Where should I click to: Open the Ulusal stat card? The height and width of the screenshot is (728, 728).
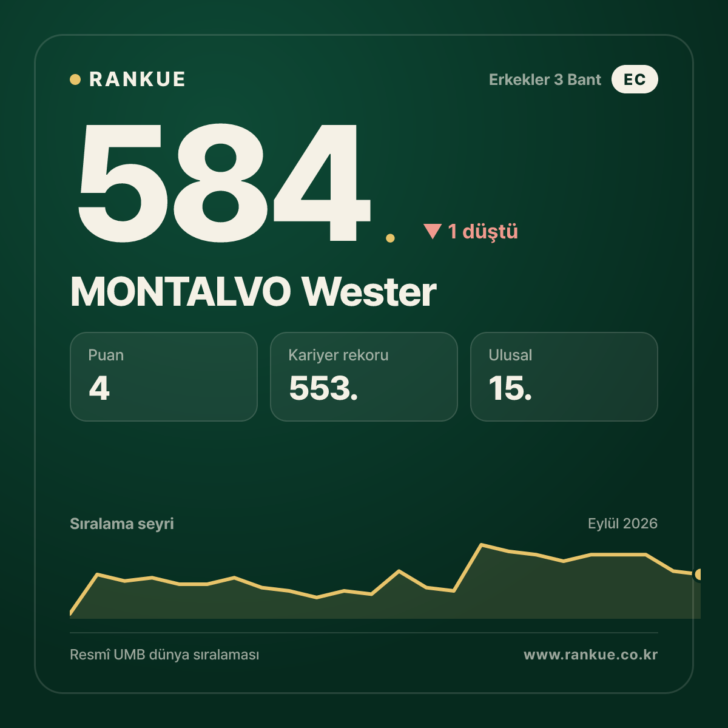coord(564,377)
